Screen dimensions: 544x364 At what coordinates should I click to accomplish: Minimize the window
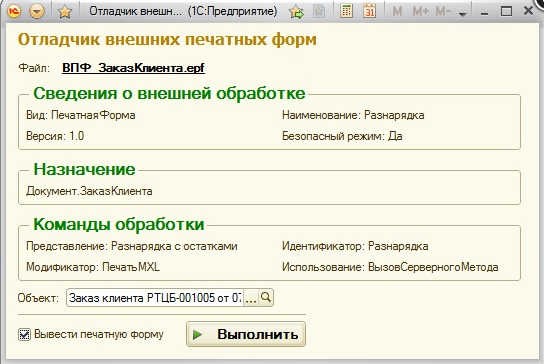(x=485, y=13)
